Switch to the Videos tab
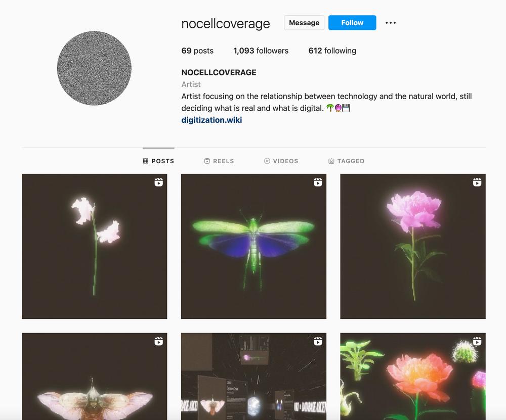The height and width of the screenshot is (420, 506). tap(281, 161)
